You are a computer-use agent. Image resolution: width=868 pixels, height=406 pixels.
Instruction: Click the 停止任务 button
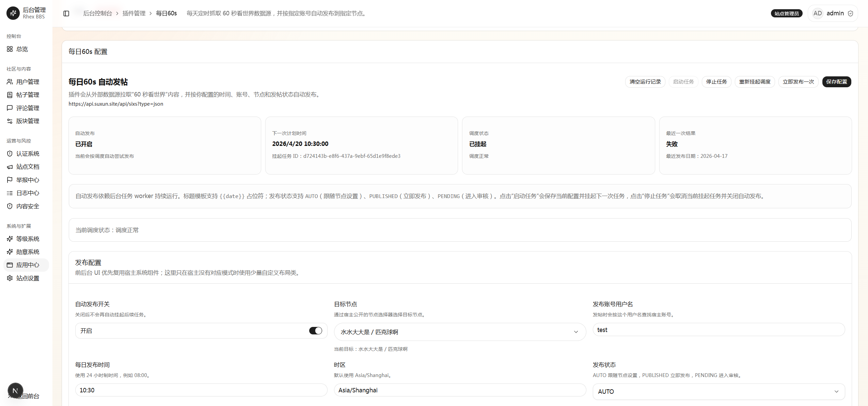[716, 82]
